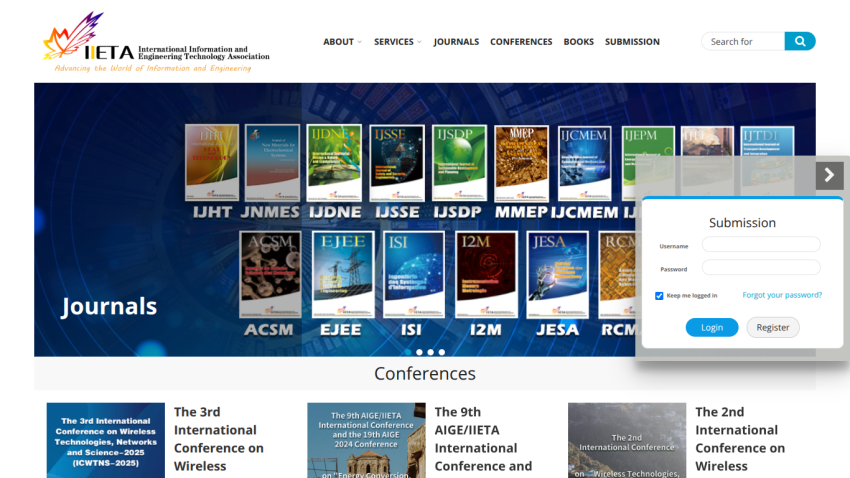The image size is (850, 478).
Task: Open the IJDNE journal cover
Action: (x=334, y=163)
